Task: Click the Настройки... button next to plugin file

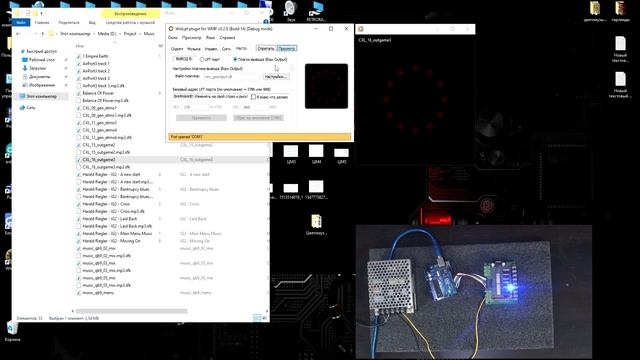Action: coord(276,76)
